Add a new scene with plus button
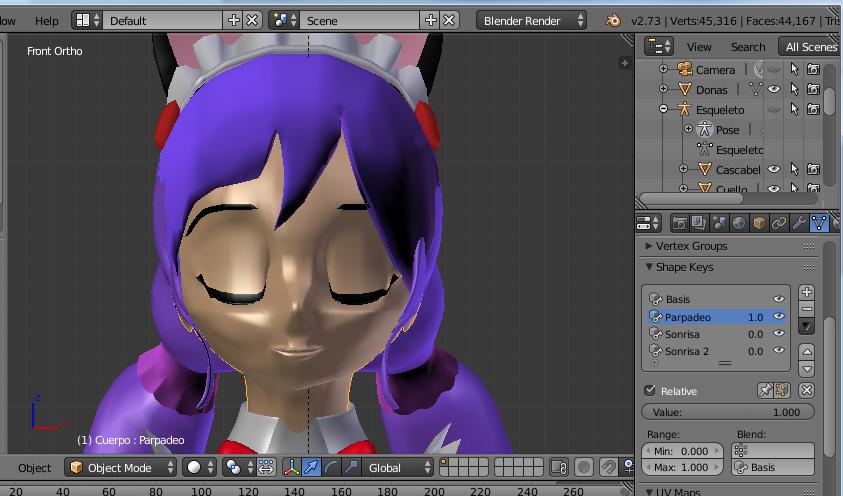The image size is (843, 496). 431,20
